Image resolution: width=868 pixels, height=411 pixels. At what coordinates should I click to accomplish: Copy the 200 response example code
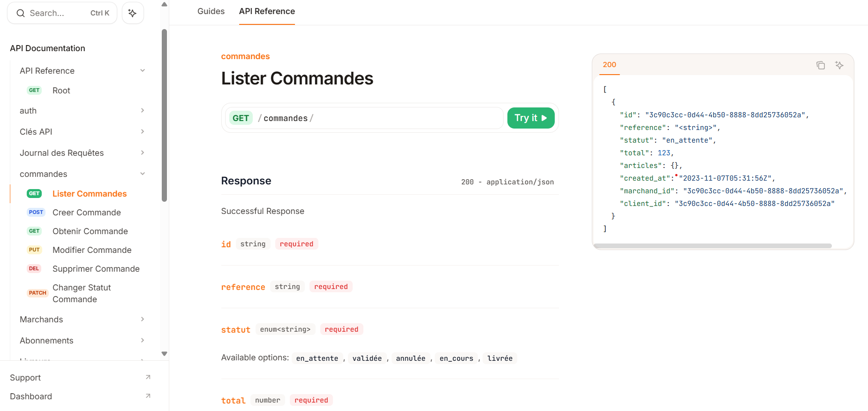(x=821, y=65)
